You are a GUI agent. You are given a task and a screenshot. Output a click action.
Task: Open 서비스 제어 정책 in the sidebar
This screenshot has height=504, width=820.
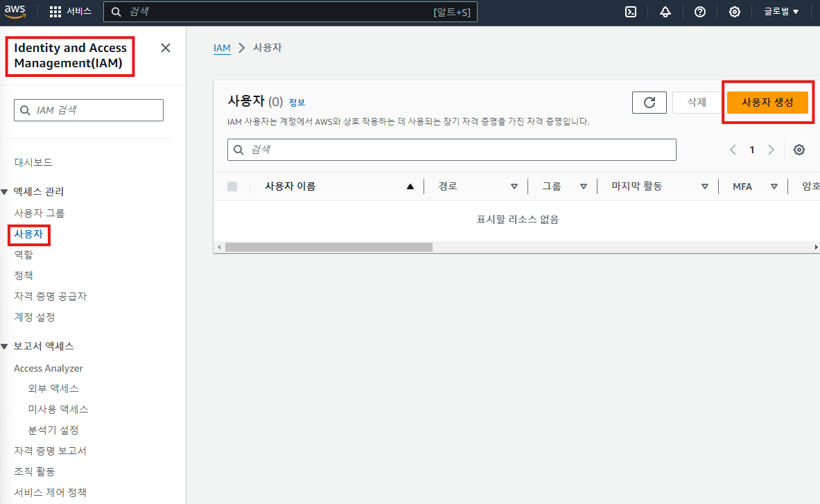(50, 492)
